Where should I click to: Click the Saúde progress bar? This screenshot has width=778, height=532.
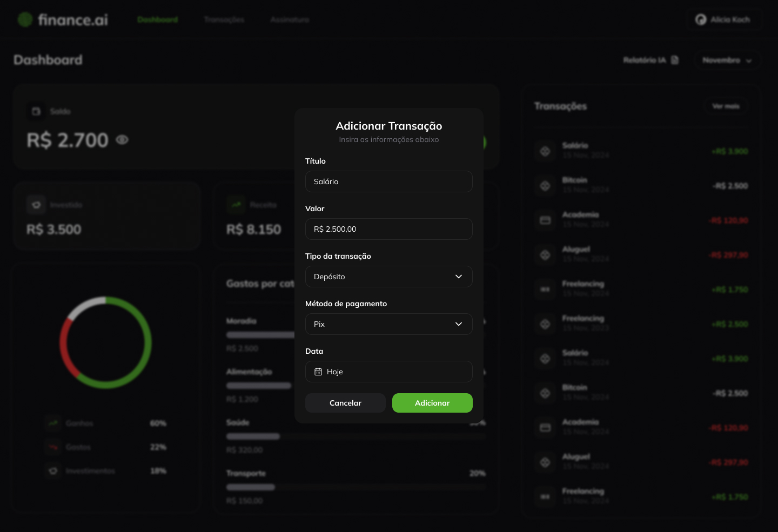click(356, 436)
